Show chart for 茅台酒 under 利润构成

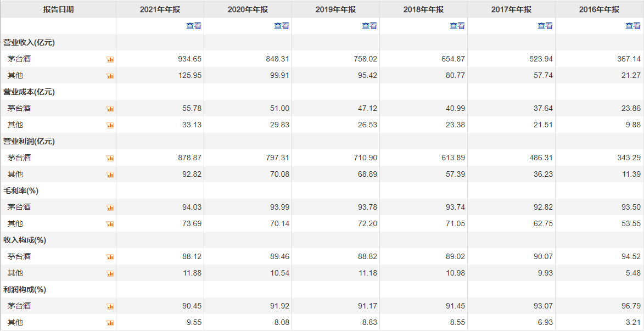(110, 306)
